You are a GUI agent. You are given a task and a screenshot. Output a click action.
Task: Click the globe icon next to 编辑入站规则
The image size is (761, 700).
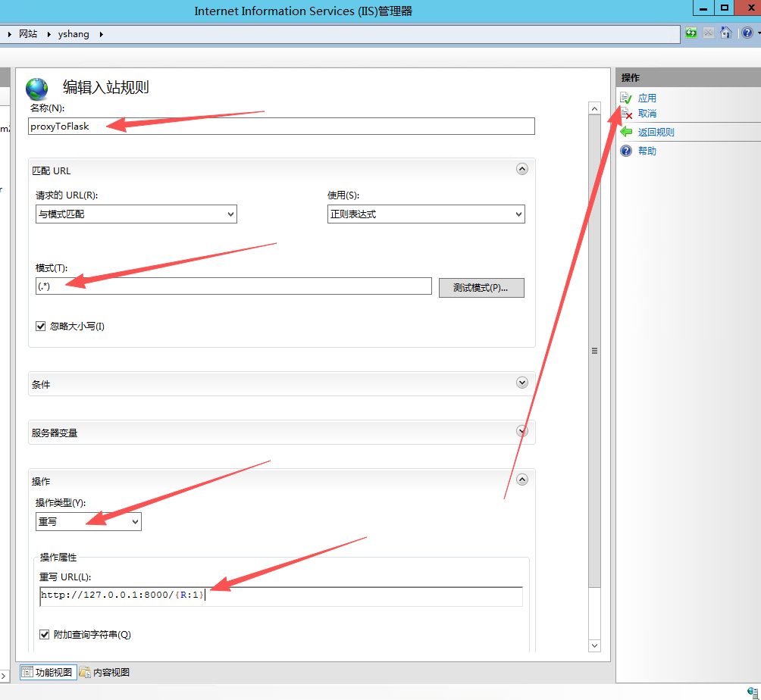coord(37,89)
